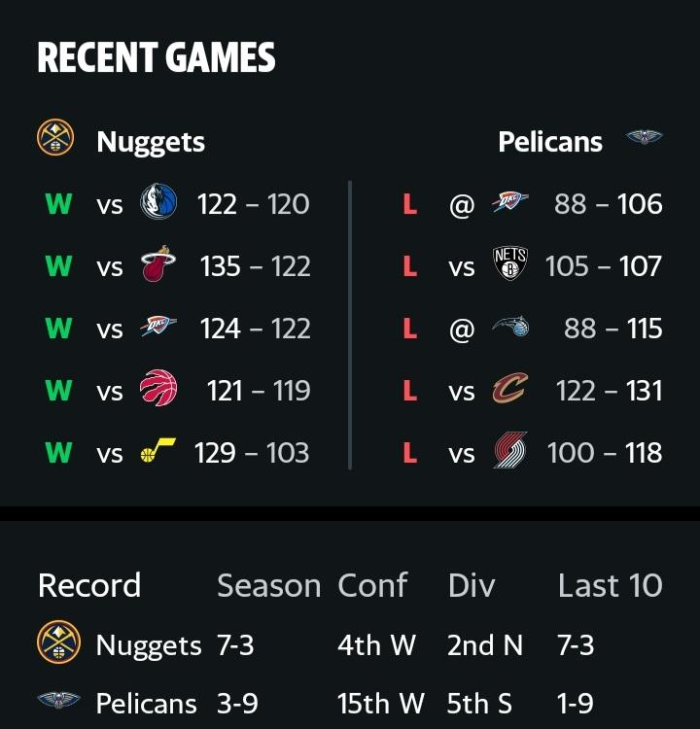Click the Orlando Magic logo
Image resolution: width=700 pixels, height=729 pixels.
click(x=510, y=327)
